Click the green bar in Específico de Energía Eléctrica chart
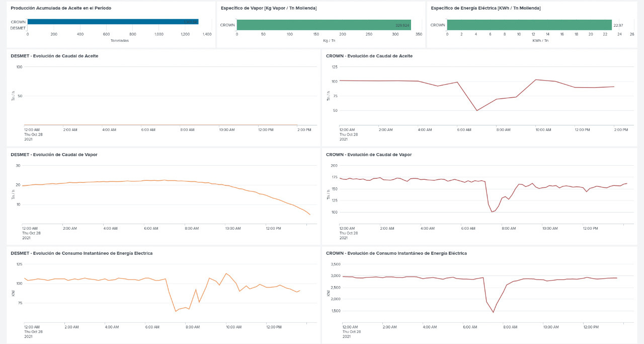 (529, 25)
